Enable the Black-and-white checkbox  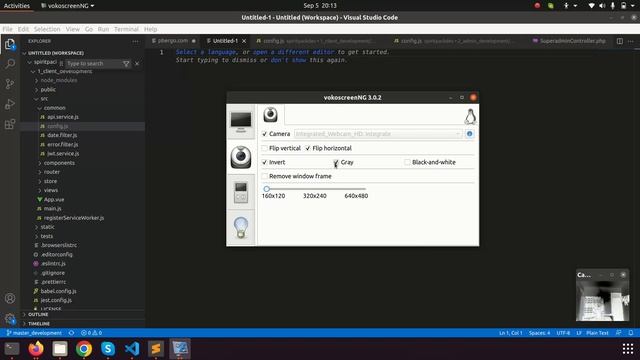(x=407, y=162)
